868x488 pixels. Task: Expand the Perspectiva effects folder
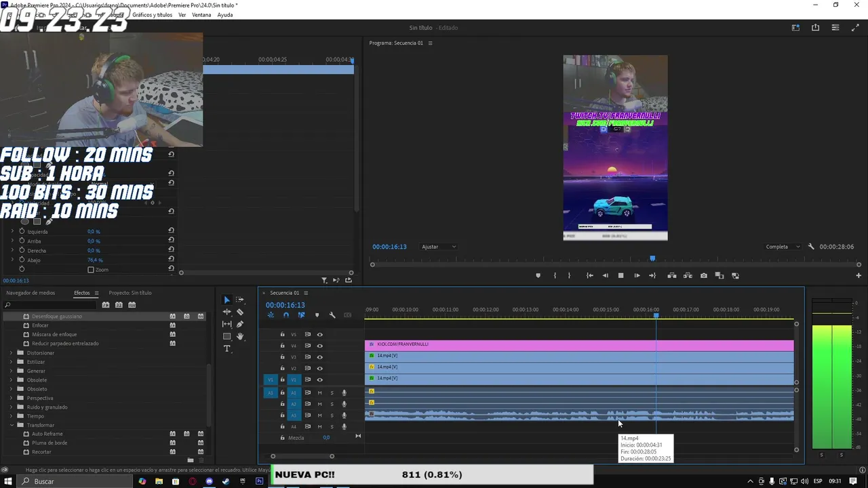[12, 399]
